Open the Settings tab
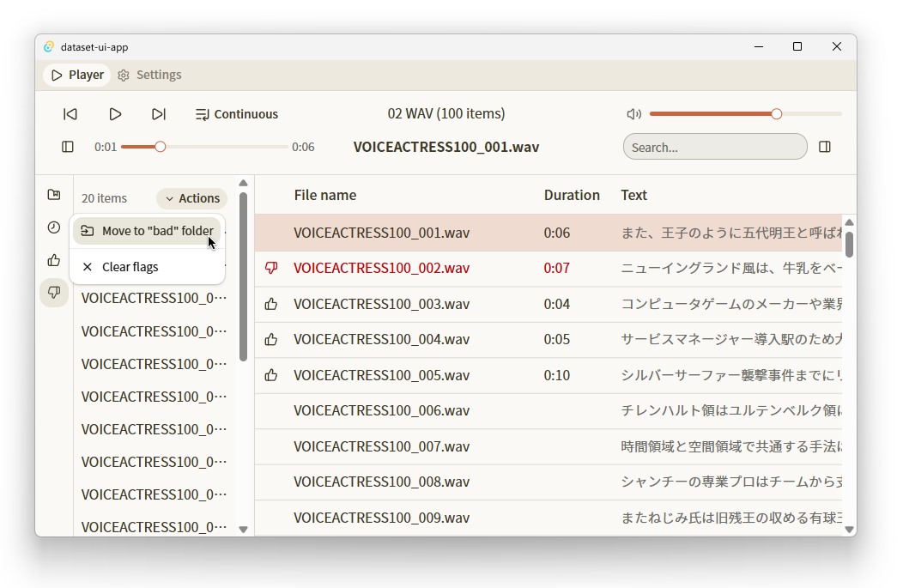 click(x=149, y=75)
